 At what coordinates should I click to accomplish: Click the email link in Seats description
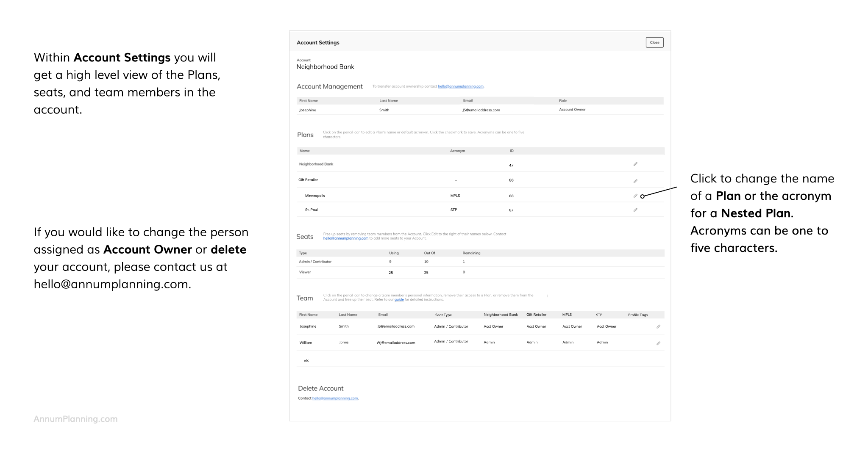[345, 238]
